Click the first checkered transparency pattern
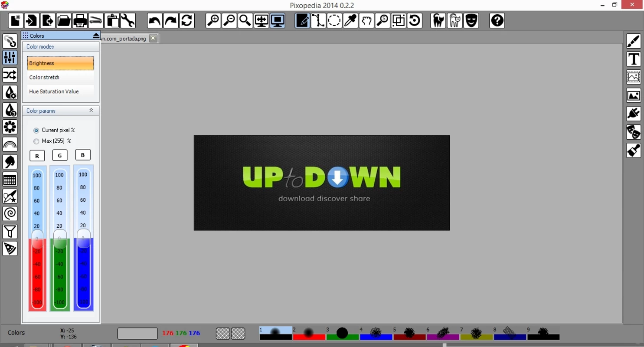This screenshot has height=347, width=644. [x=223, y=333]
